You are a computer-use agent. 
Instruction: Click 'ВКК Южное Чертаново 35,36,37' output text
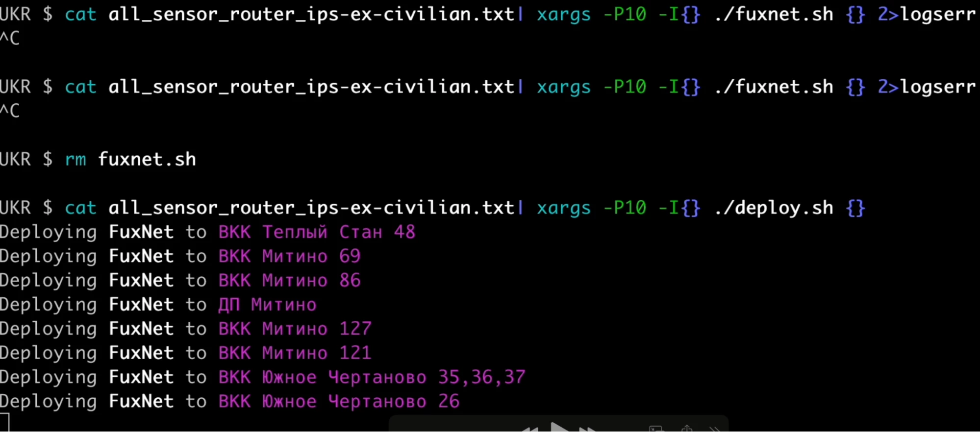(x=372, y=377)
